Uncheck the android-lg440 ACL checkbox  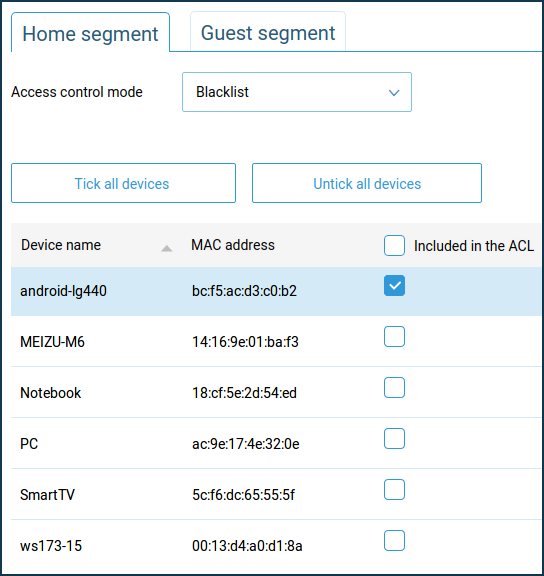(395, 285)
